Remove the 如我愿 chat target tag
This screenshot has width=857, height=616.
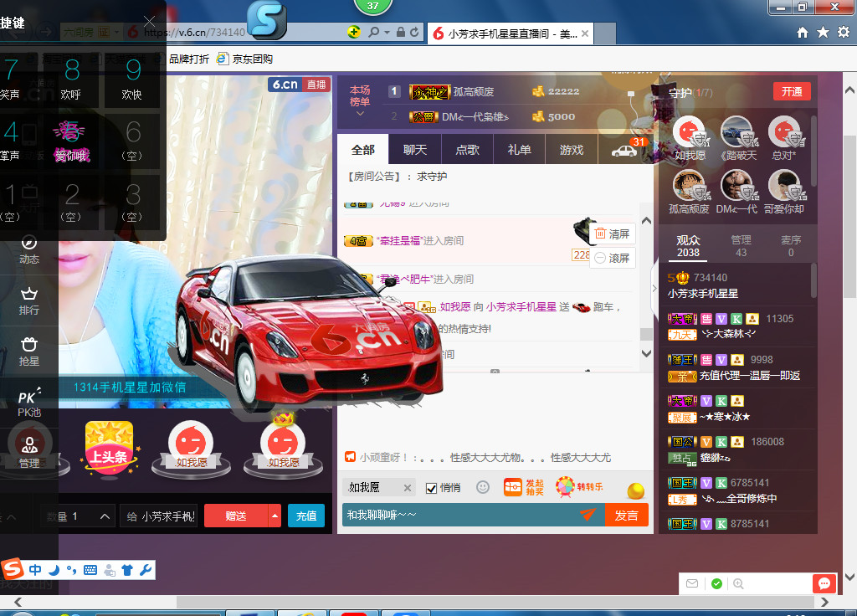(408, 488)
